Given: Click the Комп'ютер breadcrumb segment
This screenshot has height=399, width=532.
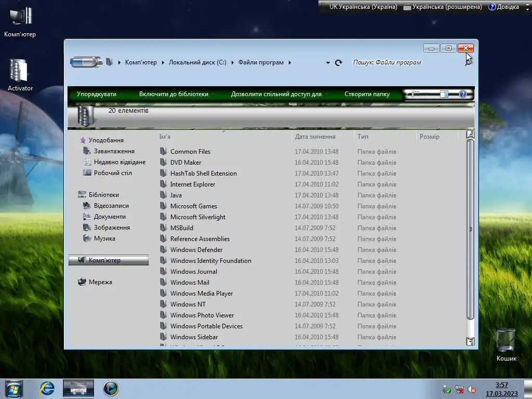Looking at the screenshot, I should click(141, 62).
